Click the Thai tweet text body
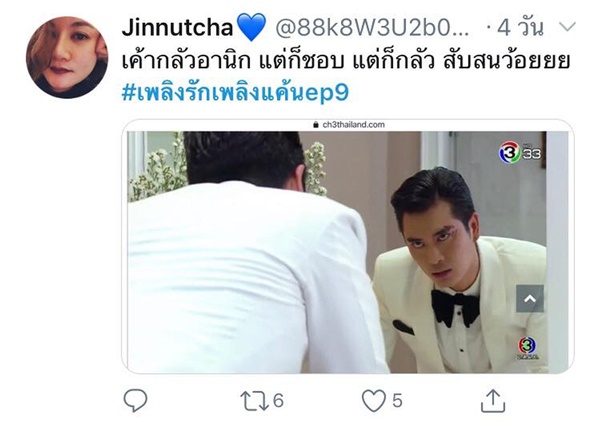This screenshot has height=426, width=600. [x=346, y=61]
